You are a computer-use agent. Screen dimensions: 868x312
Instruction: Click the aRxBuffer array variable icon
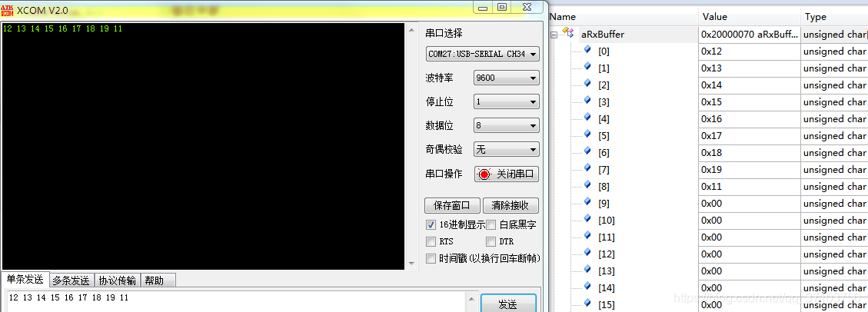pyautogui.click(x=568, y=33)
